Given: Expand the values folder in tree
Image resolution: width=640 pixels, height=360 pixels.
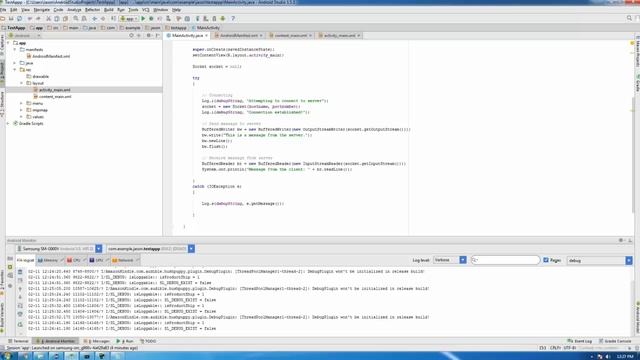Looking at the screenshot, I should (22, 117).
